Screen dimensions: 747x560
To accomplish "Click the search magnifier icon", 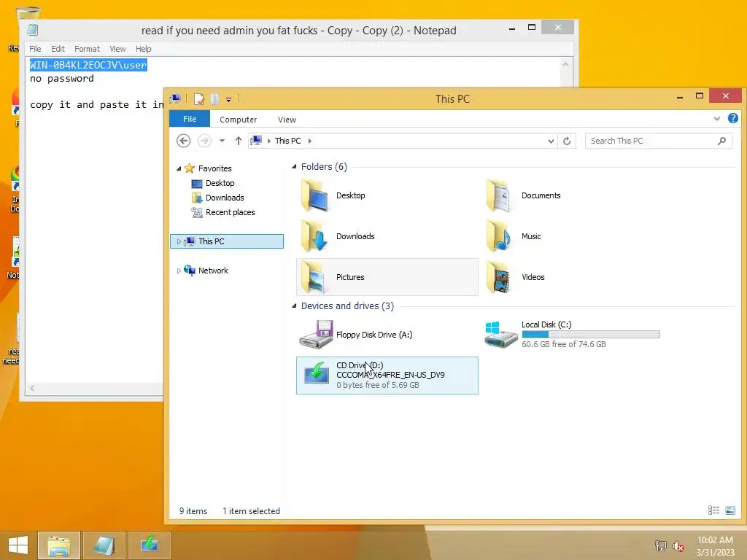I will (721, 141).
